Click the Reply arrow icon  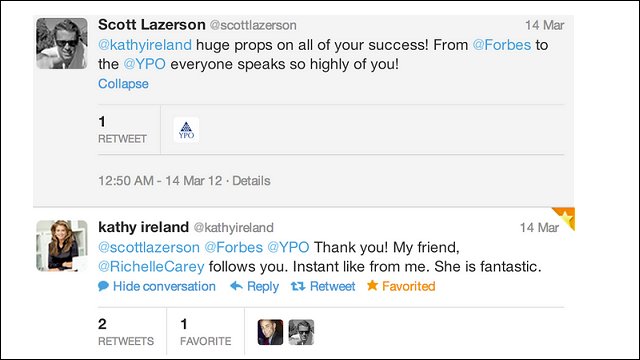(236, 286)
